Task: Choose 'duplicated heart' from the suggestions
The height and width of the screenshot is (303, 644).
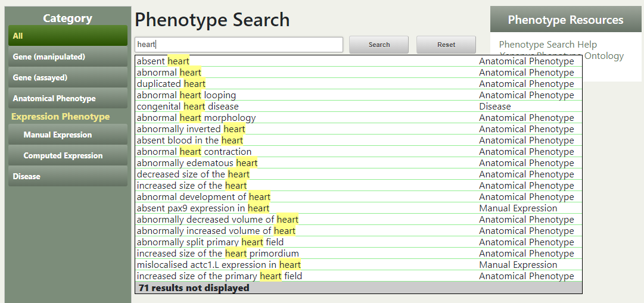Action: click(x=171, y=84)
